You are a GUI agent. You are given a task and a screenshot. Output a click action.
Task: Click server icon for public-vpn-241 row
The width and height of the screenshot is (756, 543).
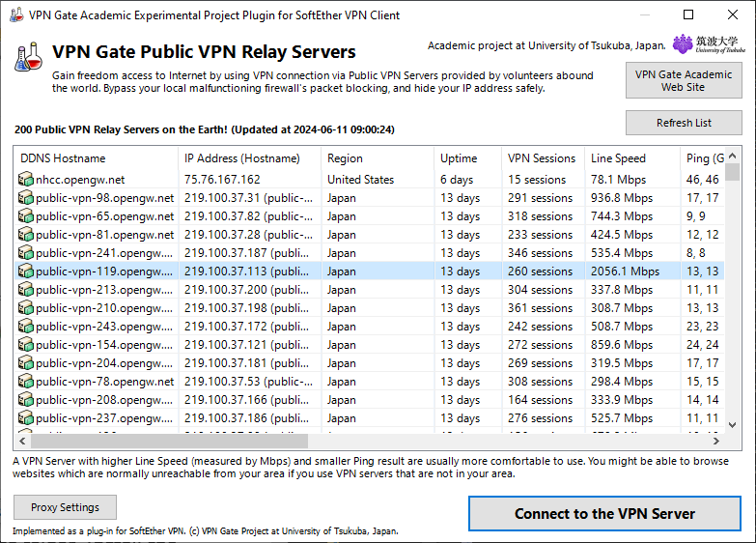25,253
